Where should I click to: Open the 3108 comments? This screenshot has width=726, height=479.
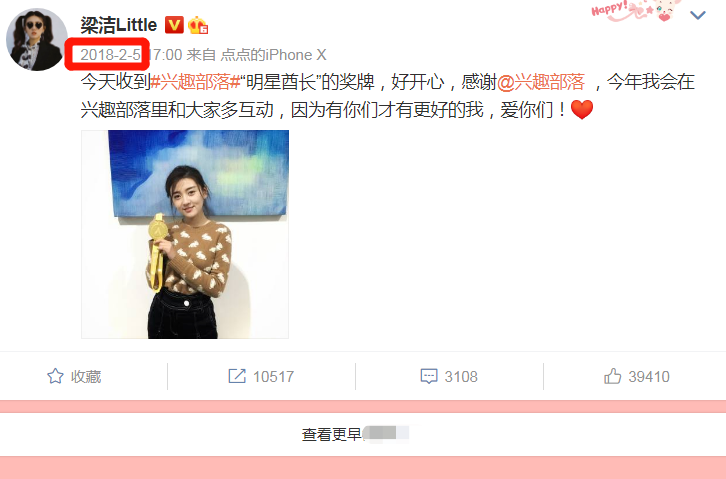pyautogui.click(x=461, y=377)
